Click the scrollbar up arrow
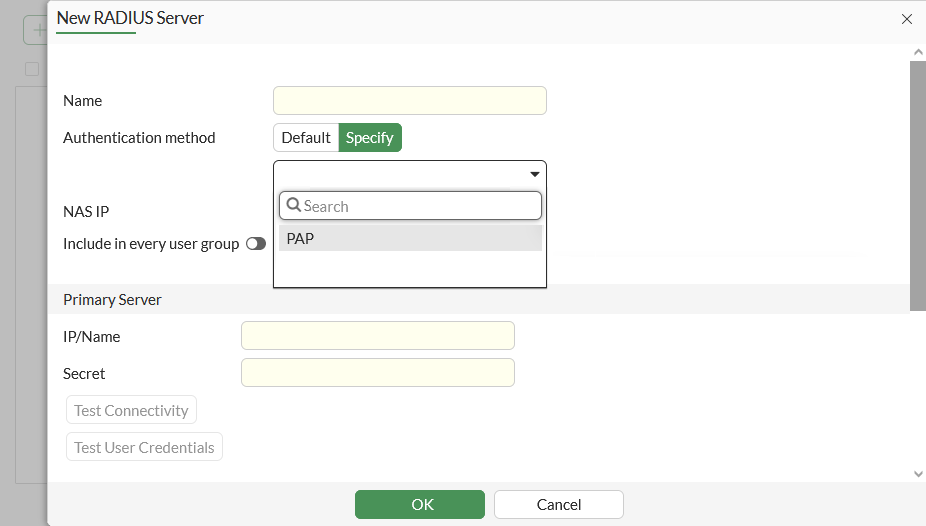The image size is (926, 526). pyautogui.click(x=918, y=52)
